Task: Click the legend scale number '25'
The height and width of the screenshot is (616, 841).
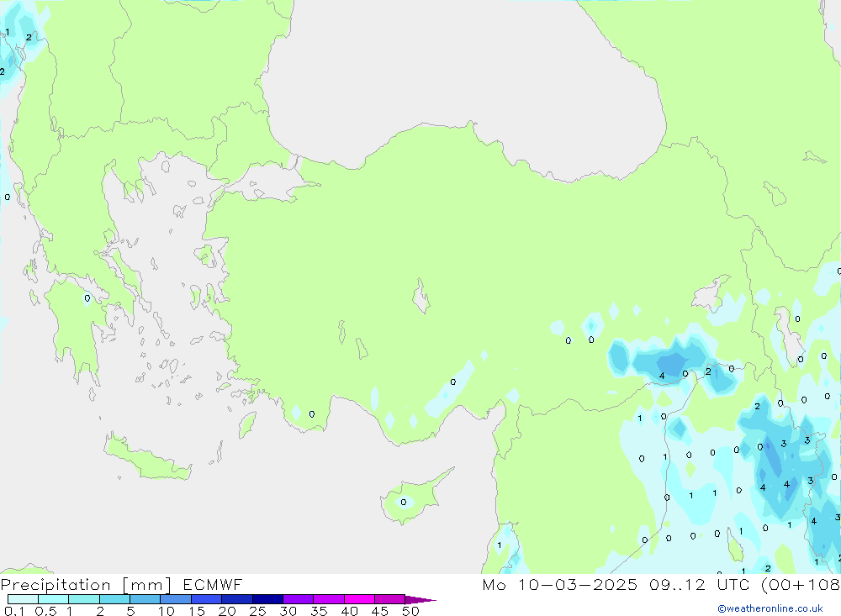Action: (x=257, y=611)
